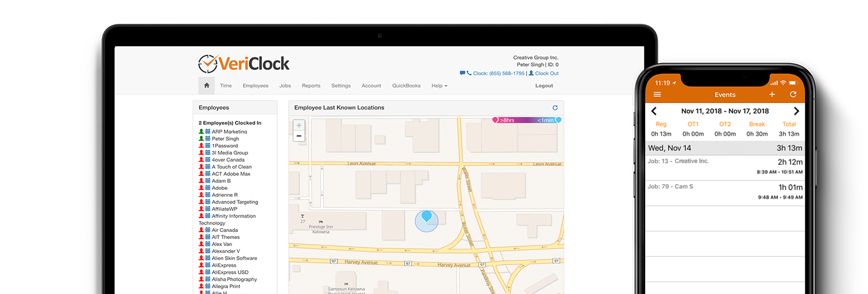Click green person status icon for ARP Marketing
The width and height of the screenshot is (868, 294).
pyautogui.click(x=201, y=132)
